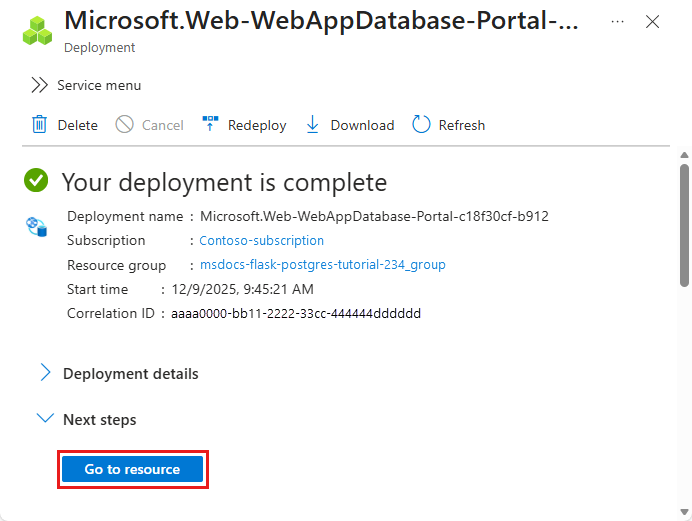Click the Delete trash can icon
The height and width of the screenshot is (521, 692).
click(40, 125)
